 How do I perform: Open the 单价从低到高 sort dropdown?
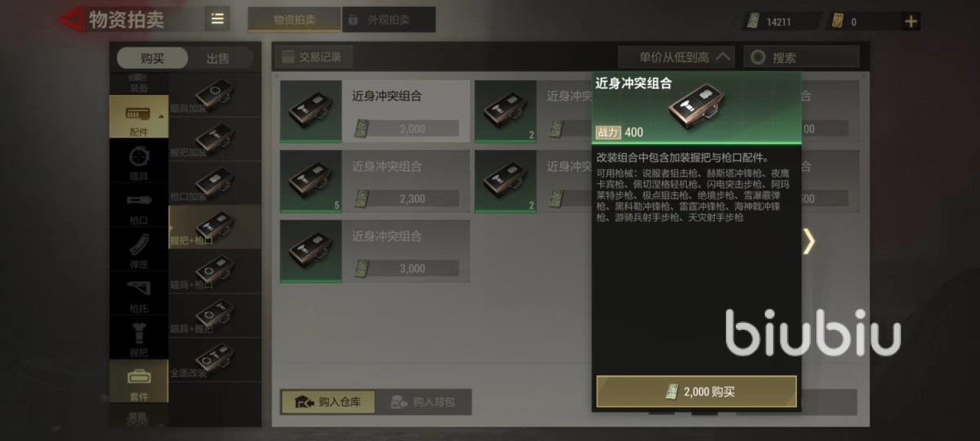pyautogui.click(x=676, y=57)
